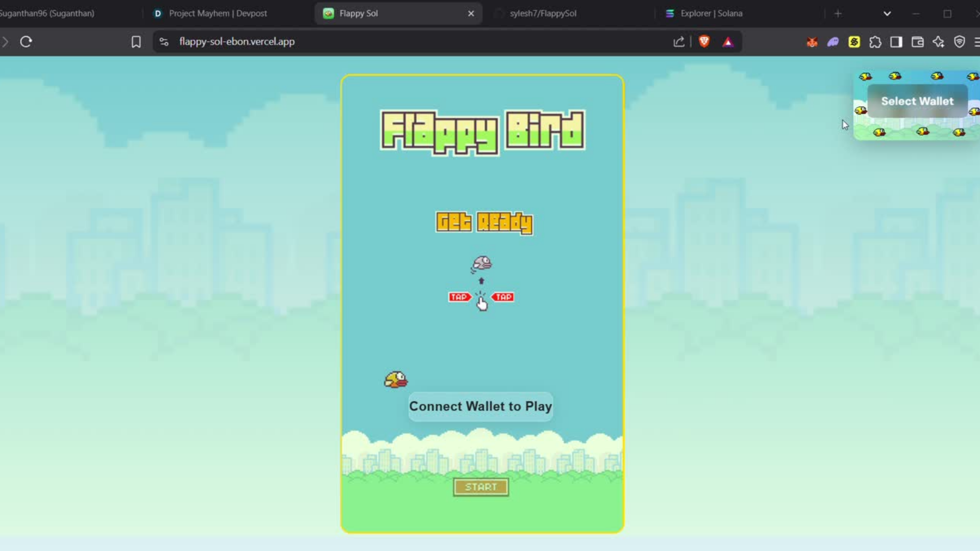This screenshot has height=551, width=980.
Task: Share this page via share icon
Action: click(x=679, y=42)
